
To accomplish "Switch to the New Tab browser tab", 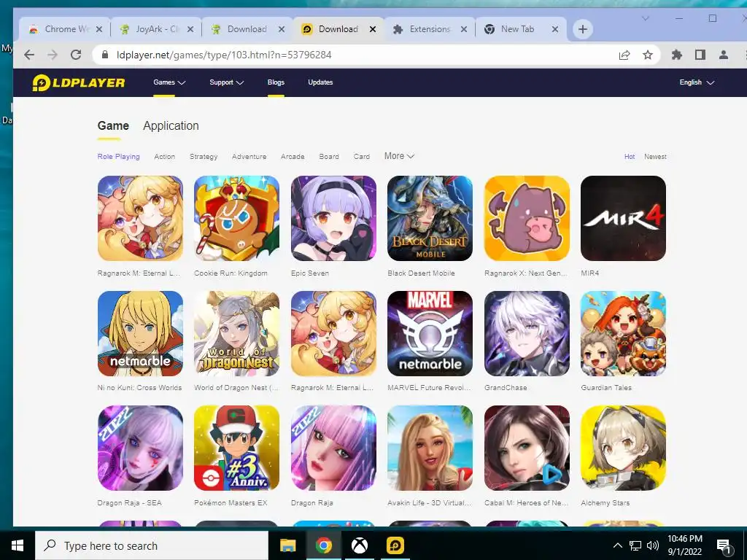I will 521,29.
